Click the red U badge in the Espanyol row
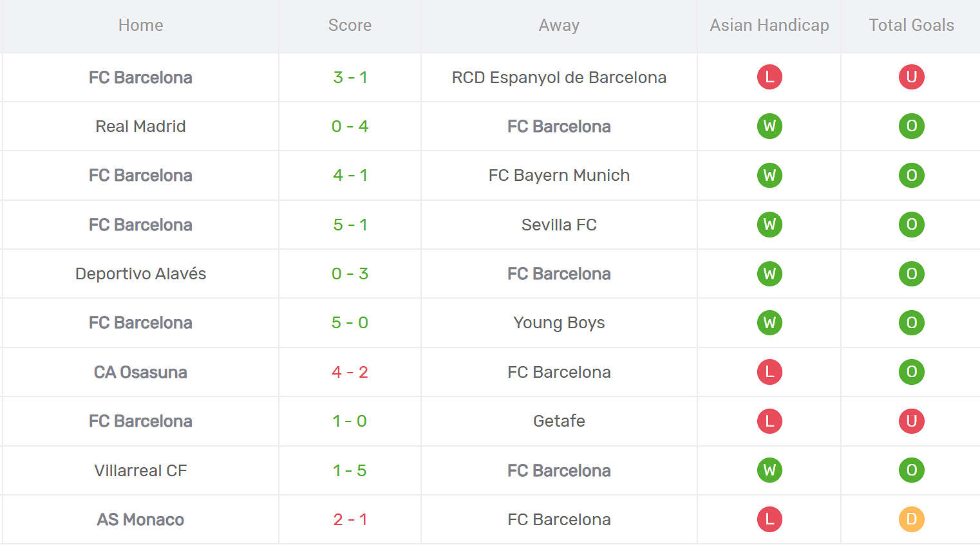The height and width of the screenshot is (547, 980). (911, 77)
